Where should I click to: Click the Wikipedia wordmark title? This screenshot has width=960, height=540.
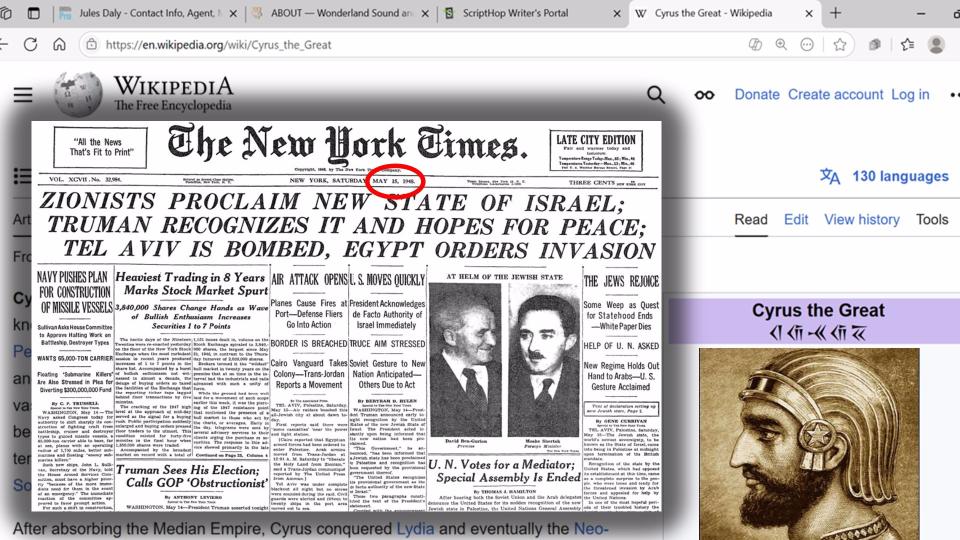point(173,86)
